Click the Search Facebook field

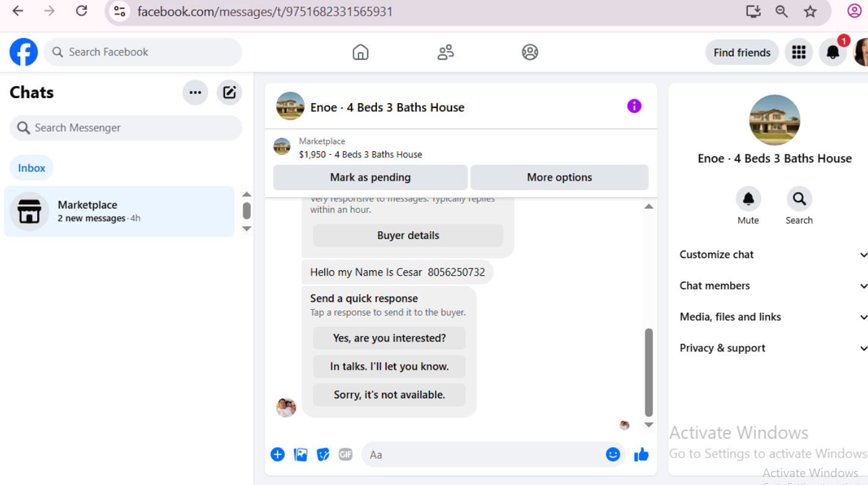(143, 52)
